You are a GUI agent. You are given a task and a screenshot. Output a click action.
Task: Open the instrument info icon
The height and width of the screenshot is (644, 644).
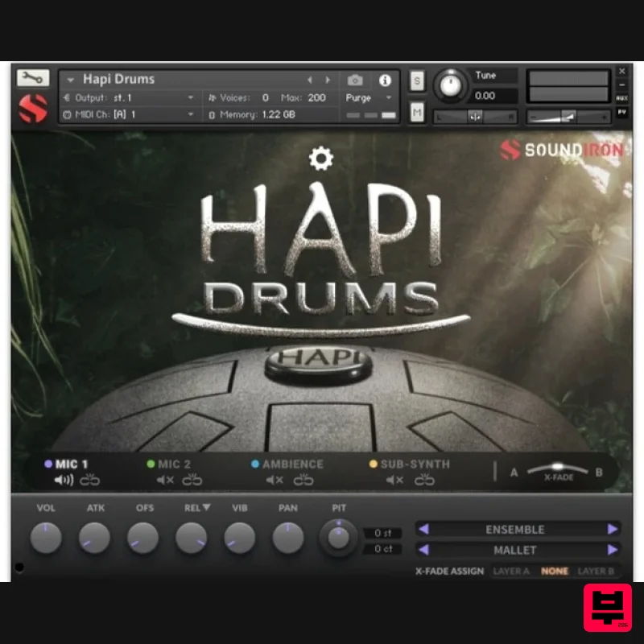point(385,80)
